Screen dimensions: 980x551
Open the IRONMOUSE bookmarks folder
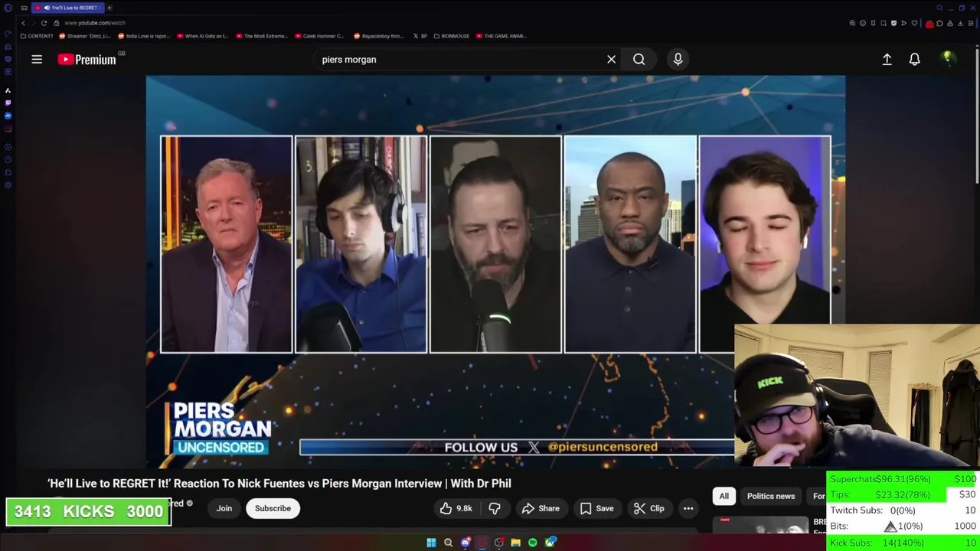click(452, 36)
